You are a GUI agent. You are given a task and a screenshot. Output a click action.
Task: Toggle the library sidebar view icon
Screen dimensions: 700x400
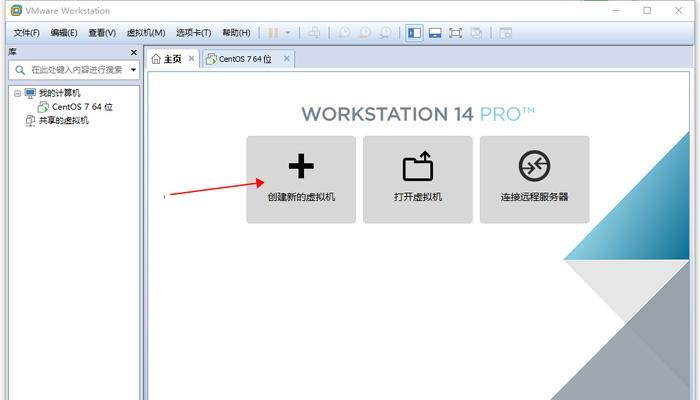414,33
